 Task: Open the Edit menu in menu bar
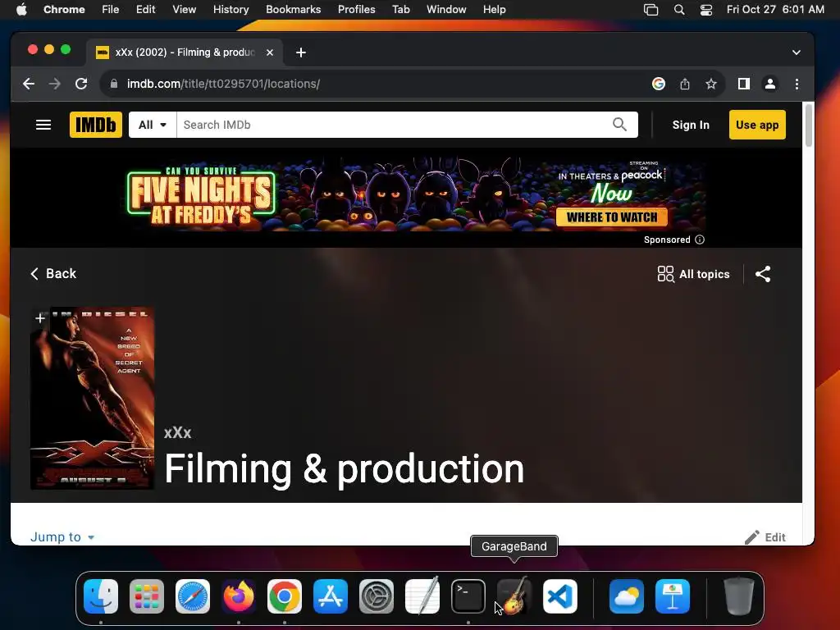[146, 9]
